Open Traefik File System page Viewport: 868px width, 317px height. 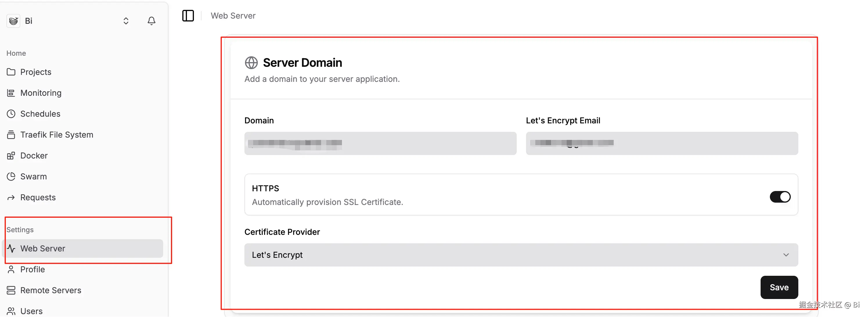[57, 135]
